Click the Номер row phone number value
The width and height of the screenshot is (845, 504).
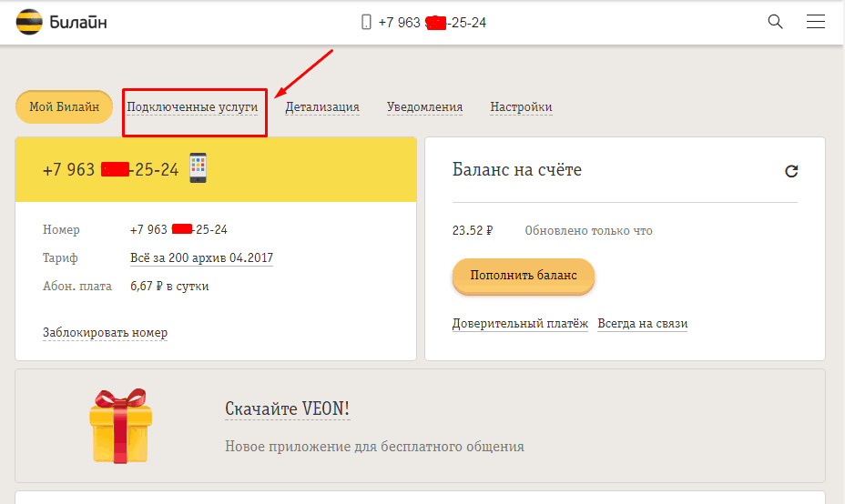pos(178,229)
